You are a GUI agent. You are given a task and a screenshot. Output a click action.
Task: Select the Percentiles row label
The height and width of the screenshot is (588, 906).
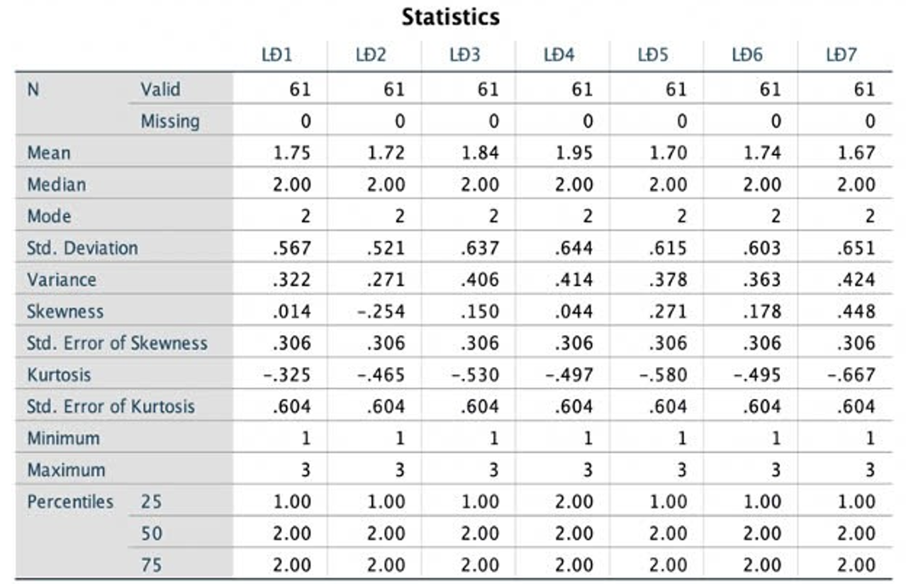70,502
